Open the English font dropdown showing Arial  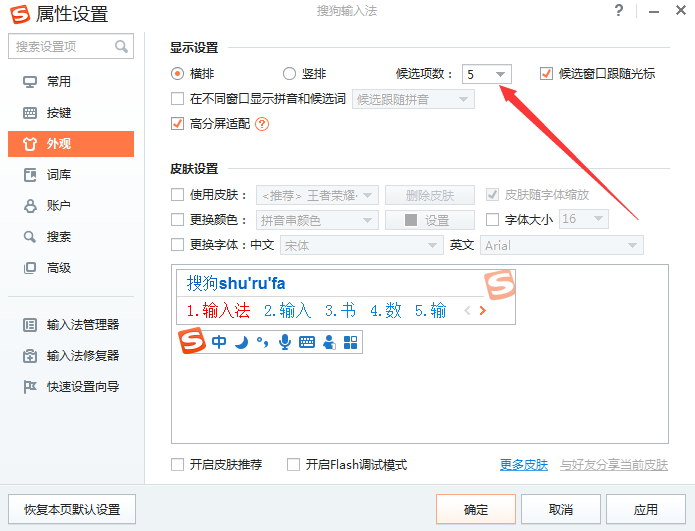562,245
